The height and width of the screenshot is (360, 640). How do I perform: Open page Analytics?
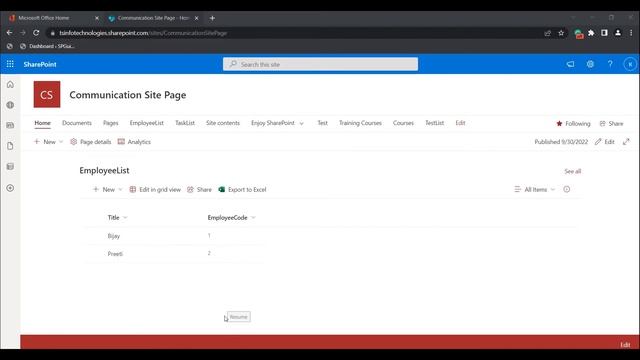coord(134,142)
